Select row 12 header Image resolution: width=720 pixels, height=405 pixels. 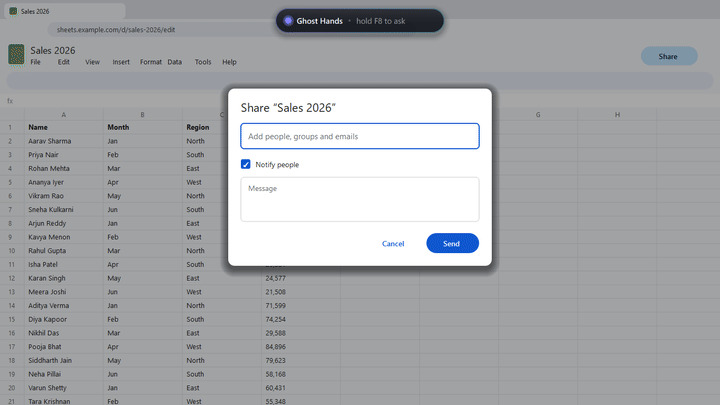point(12,278)
